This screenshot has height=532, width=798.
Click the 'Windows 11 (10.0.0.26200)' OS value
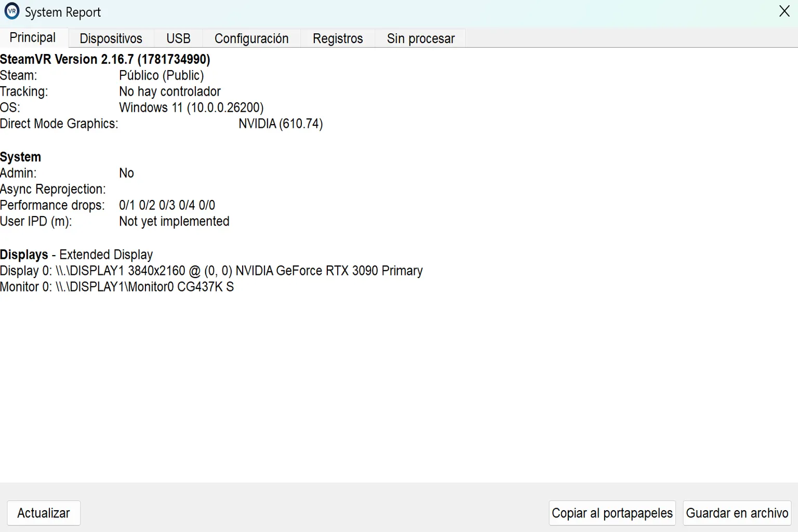coord(191,108)
